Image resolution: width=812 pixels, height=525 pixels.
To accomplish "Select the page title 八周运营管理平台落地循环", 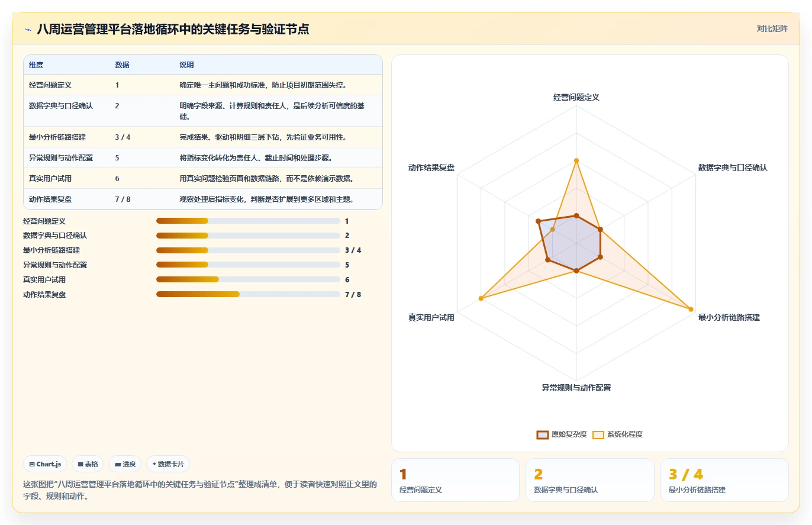I will (x=173, y=29).
